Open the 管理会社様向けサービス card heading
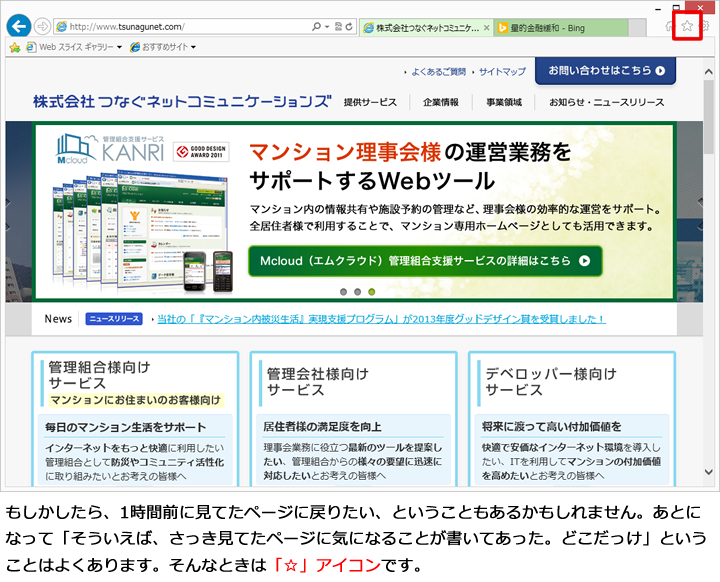Image resolution: width=720 pixels, height=582 pixels. 318,382
